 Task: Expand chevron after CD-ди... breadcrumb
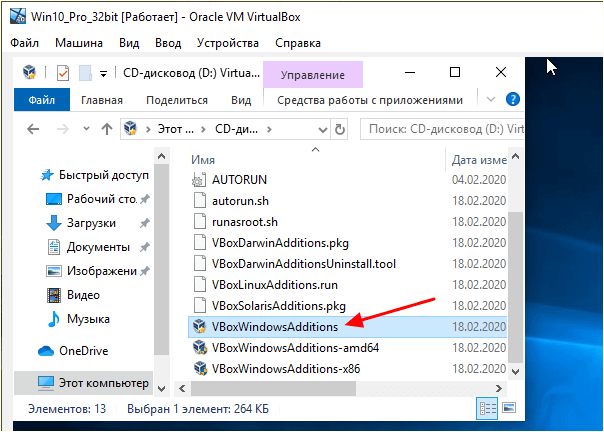[x=269, y=129]
